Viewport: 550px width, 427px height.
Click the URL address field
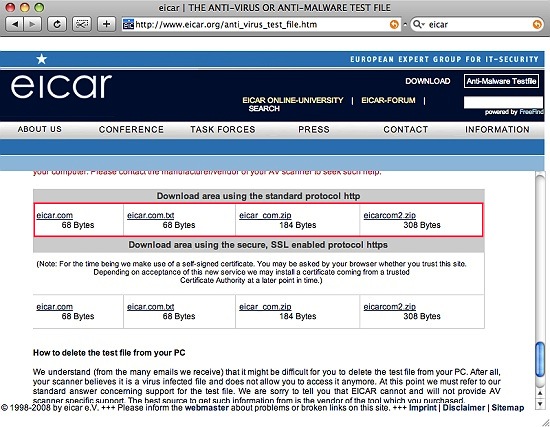(261, 25)
